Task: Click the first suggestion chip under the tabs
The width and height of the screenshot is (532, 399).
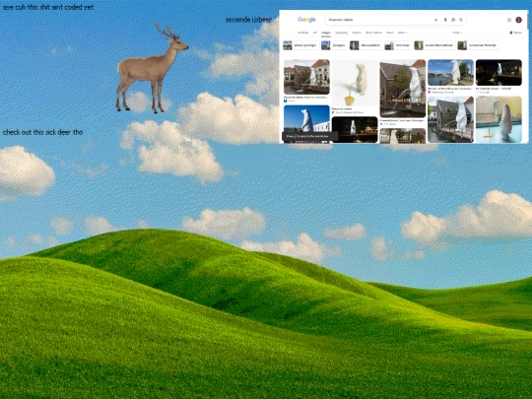Action: click(x=300, y=45)
